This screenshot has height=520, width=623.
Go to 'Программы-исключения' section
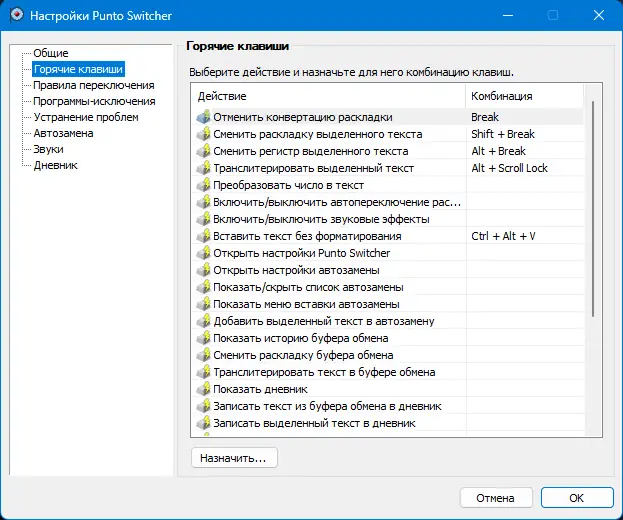click(93, 101)
